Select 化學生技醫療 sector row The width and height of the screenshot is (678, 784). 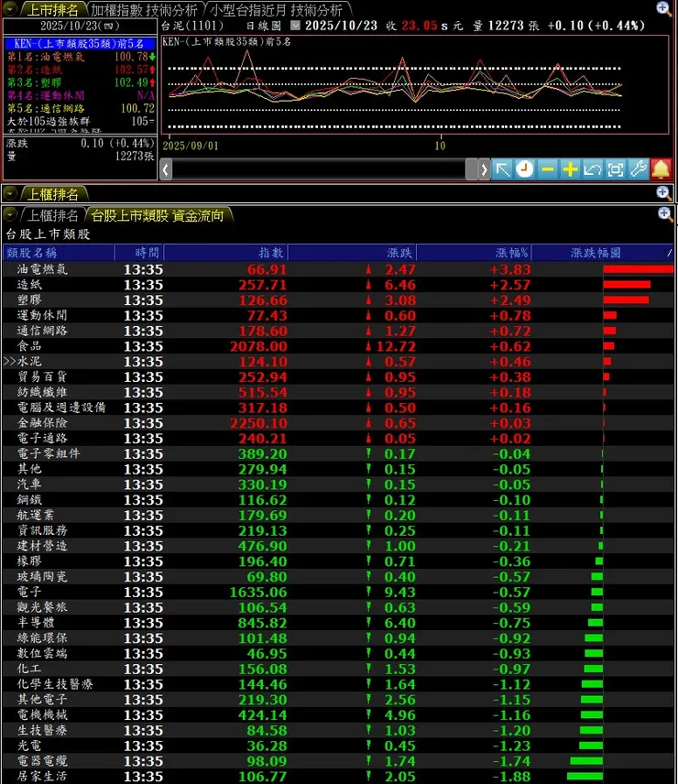338,684
